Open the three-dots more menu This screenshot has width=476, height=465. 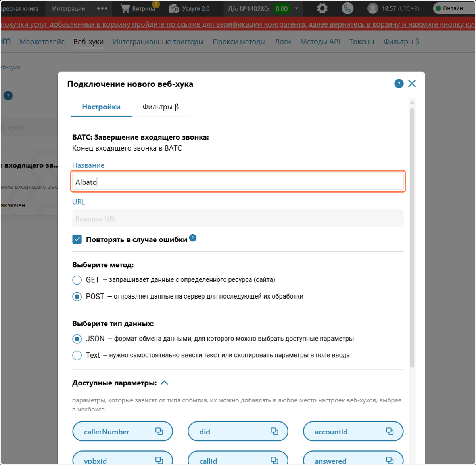point(102,8)
